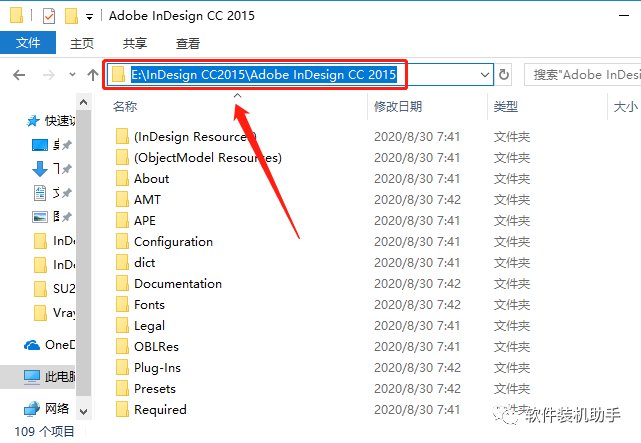Screen dimensions: 641x443
Task: Select the Plug-Ins folder icon
Action: tap(122, 368)
